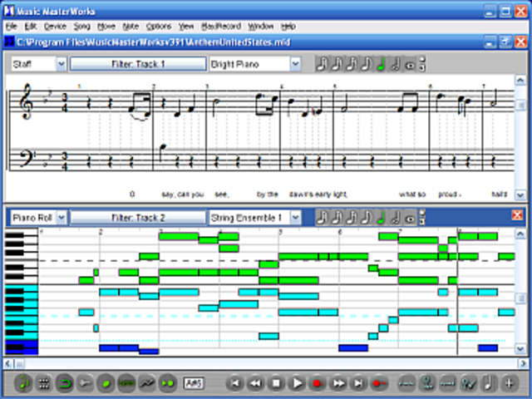The width and height of the screenshot is (532, 399).
Task: Open the File menu
Action: [x=11, y=27]
